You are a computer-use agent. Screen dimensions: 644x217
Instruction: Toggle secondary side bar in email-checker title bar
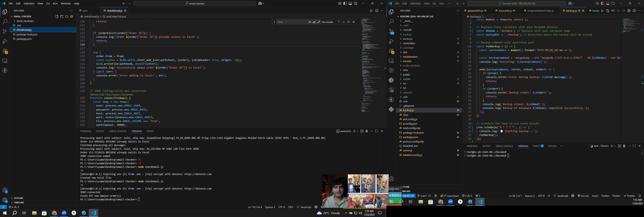(355, 3)
